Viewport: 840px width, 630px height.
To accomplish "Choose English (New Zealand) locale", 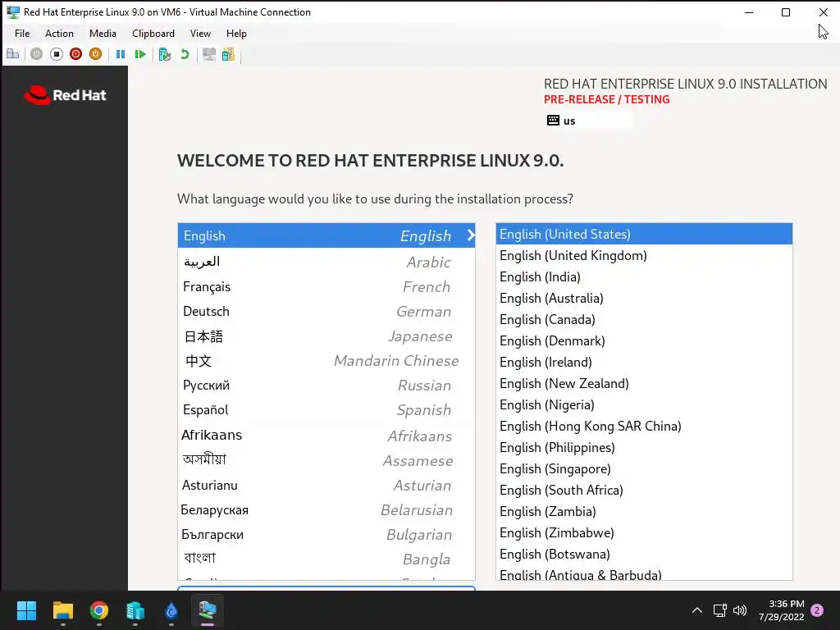I will [644, 384].
